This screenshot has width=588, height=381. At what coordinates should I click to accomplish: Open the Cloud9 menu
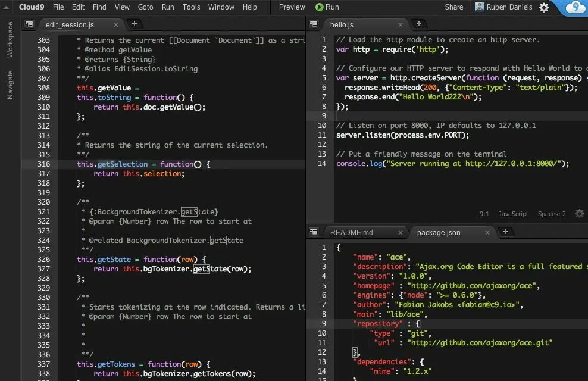click(32, 7)
